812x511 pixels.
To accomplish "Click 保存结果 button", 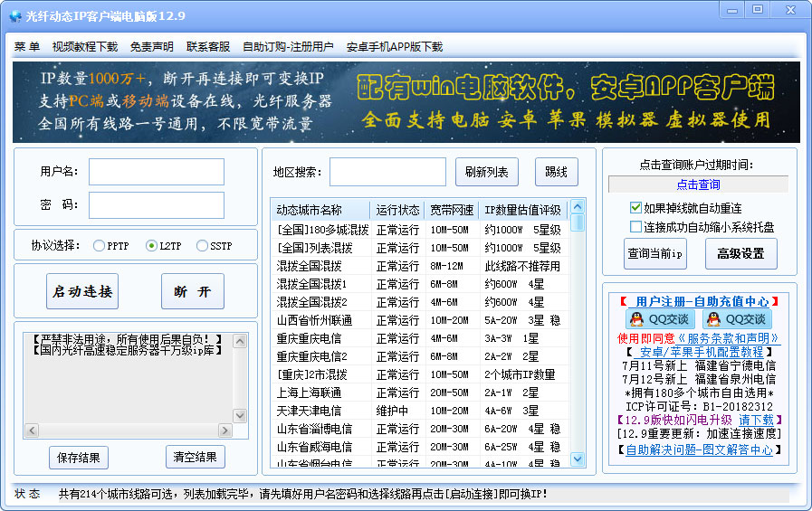I will 79,458.
